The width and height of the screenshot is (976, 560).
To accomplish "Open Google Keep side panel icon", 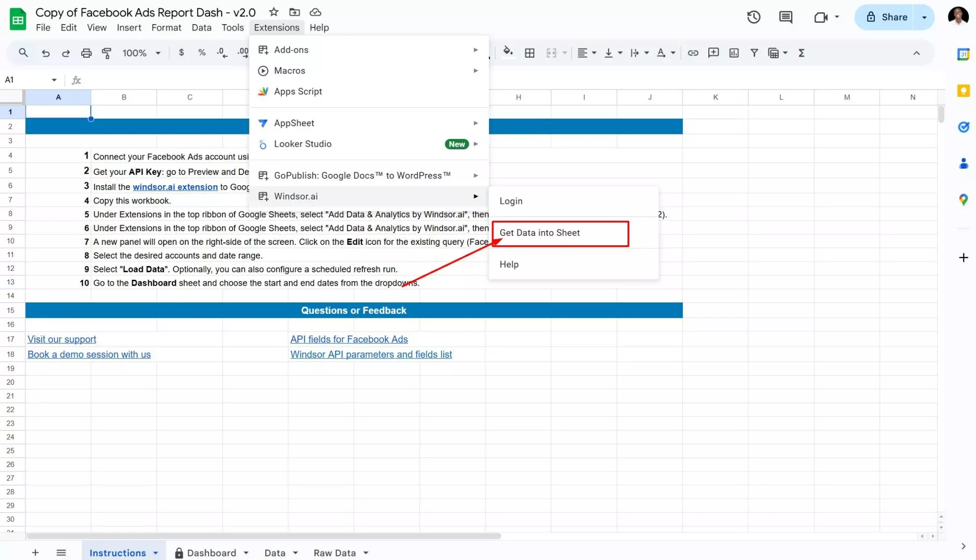I will [963, 91].
